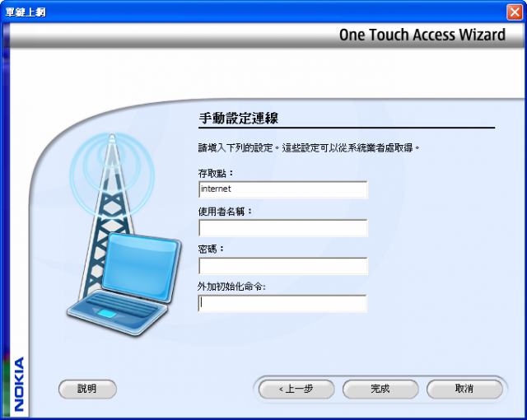Screen dimensions: 527x420
Task: Open help with the 說明 button
Action: pos(87,389)
